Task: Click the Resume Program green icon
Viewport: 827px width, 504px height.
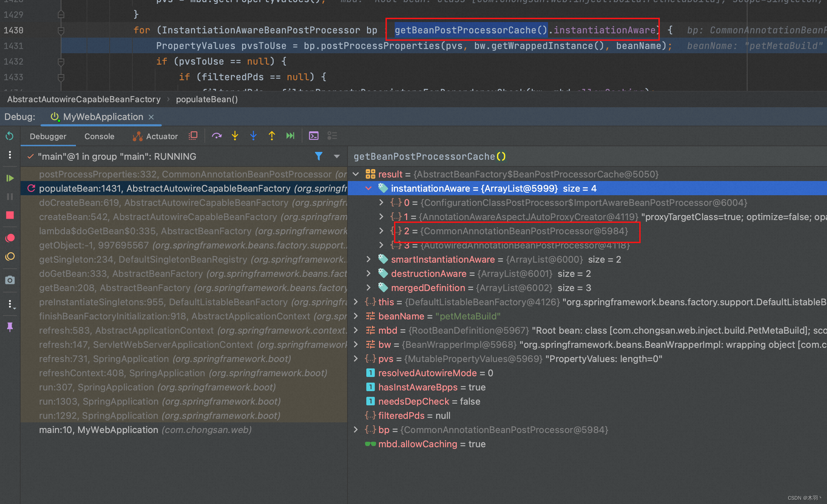Action: point(10,178)
